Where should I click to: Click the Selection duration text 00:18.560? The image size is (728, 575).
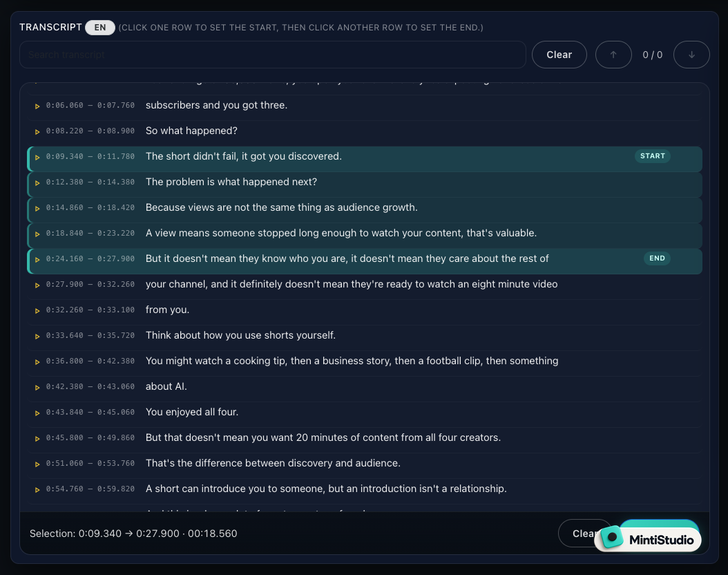pos(212,534)
